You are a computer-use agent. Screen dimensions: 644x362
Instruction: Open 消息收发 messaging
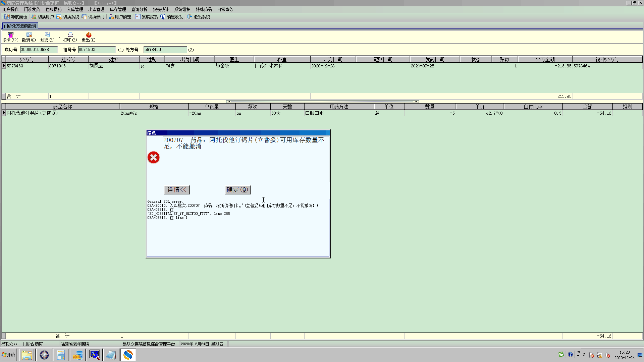(x=172, y=17)
